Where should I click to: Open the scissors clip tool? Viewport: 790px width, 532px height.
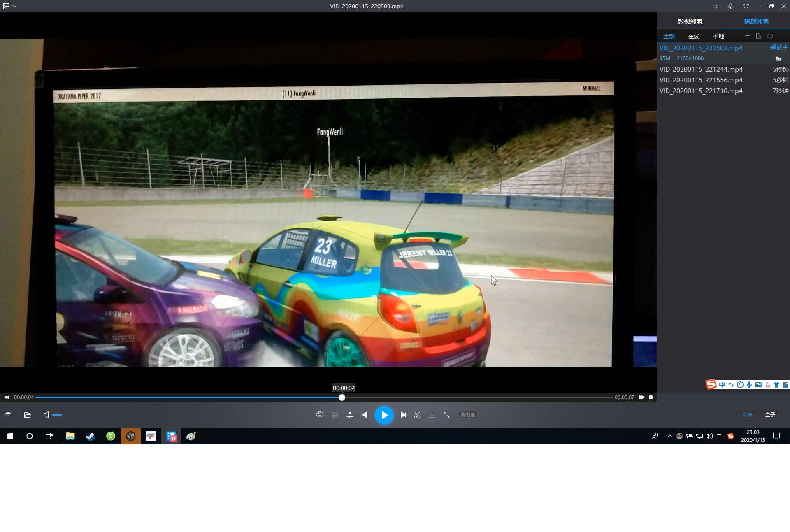click(417, 415)
